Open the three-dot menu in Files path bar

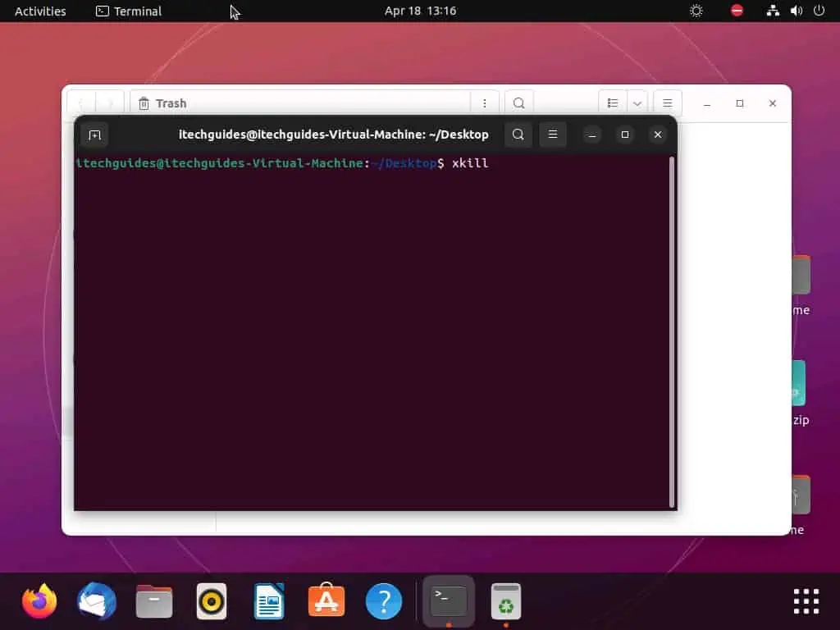tap(484, 103)
